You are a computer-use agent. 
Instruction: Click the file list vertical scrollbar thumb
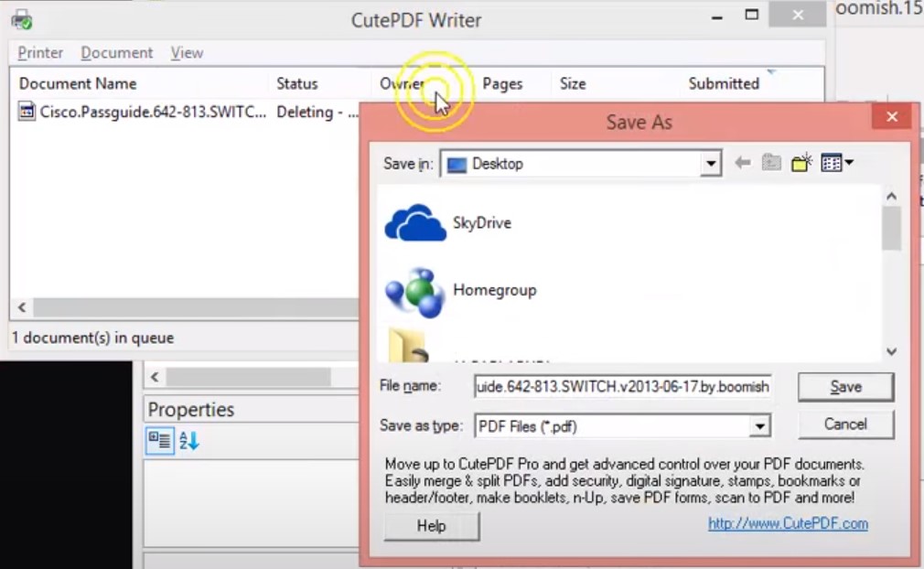pos(891,229)
